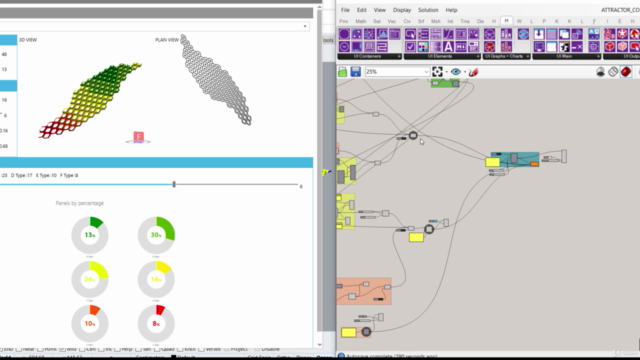Click the left window scrollbar down arrow
This screenshot has height=360, width=640.
(320, 345)
